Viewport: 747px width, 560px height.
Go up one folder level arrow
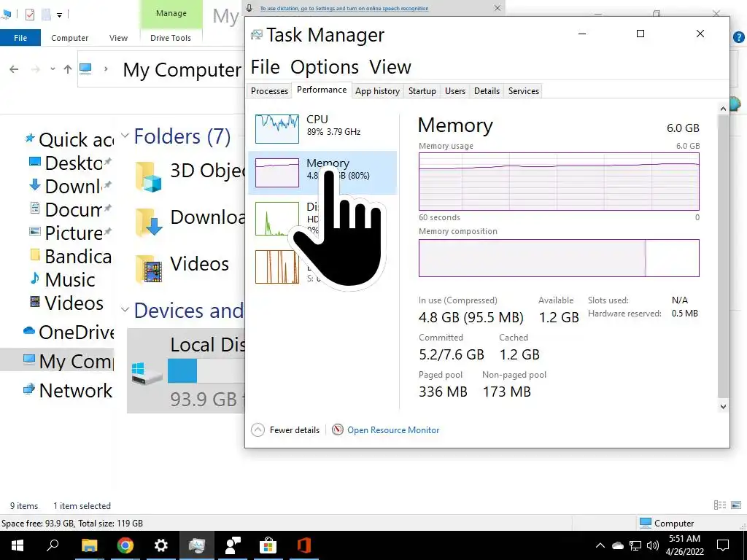[x=68, y=69]
